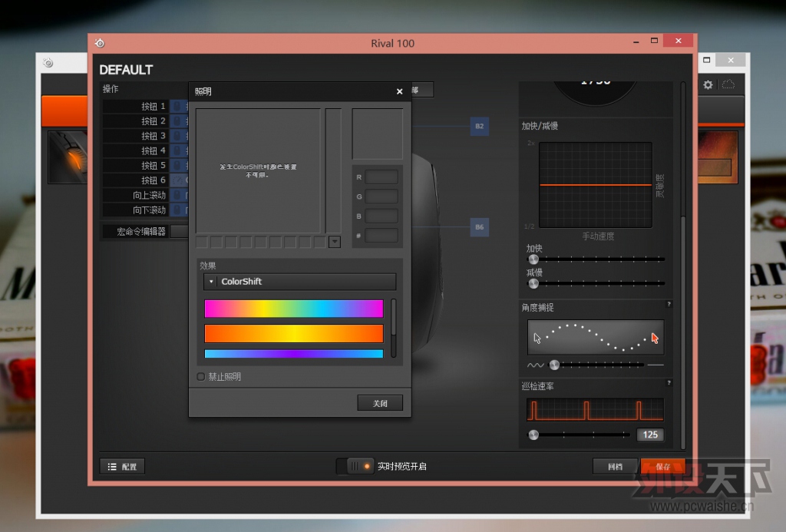Click the 关闭 button in lighting dialog
Screen dimensions: 786x532
(x=380, y=403)
